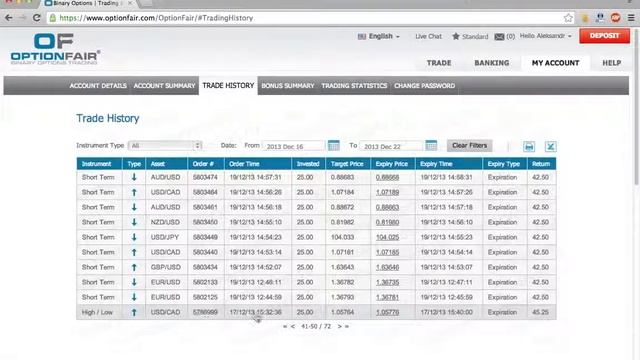
Task: Open the To date calendar icon
Action: 431,145
